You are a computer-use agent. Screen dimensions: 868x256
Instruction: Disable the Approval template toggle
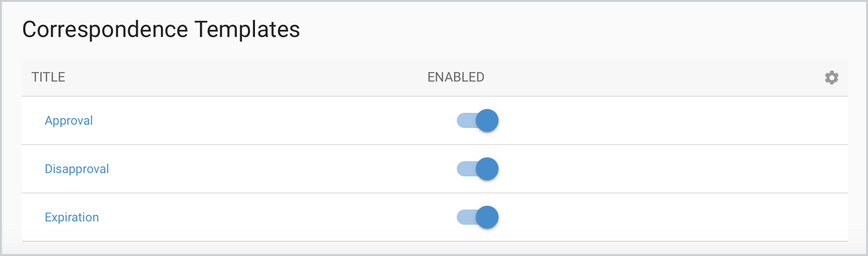pos(478,120)
